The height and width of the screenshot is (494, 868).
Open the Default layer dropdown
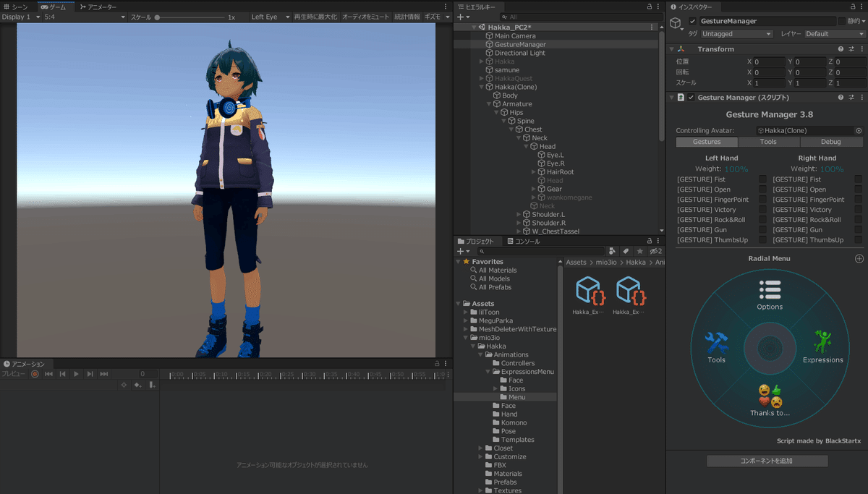point(835,34)
